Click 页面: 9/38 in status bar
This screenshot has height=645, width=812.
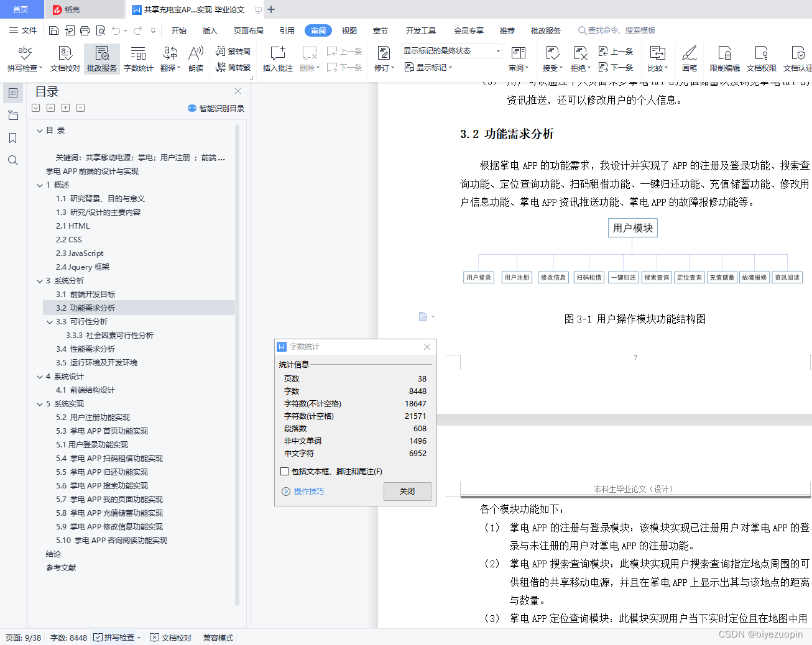pos(23,638)
